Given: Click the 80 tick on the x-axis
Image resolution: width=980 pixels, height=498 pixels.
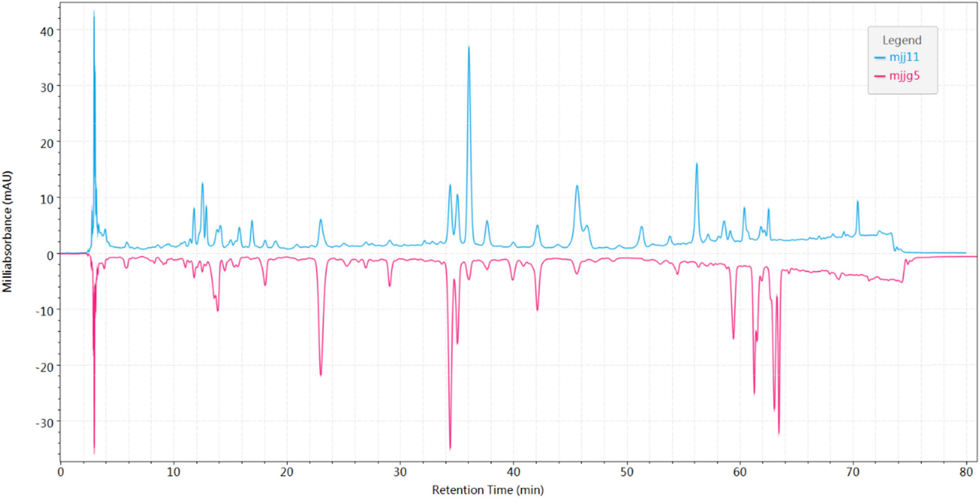Looking at the screenshot, I should 966,472.
